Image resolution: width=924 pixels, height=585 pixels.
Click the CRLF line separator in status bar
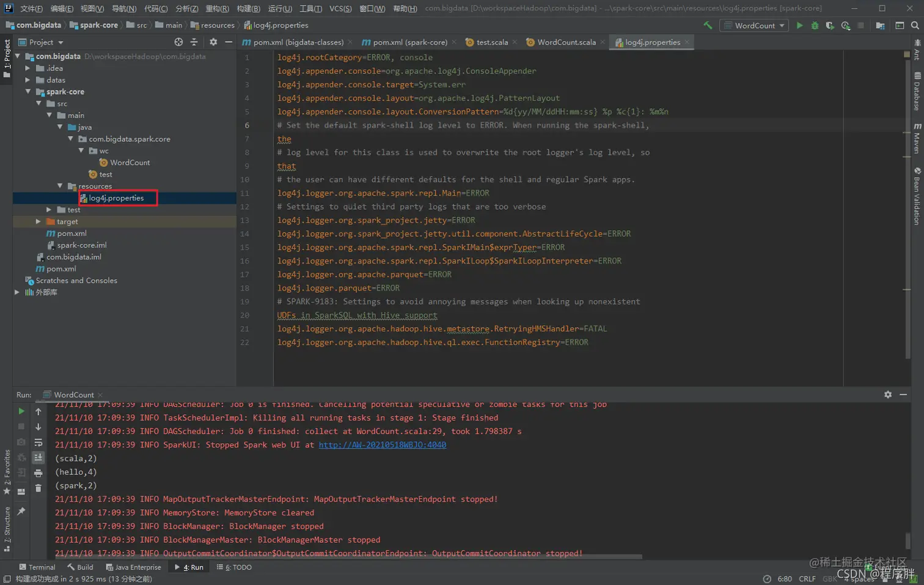point(807,579)
